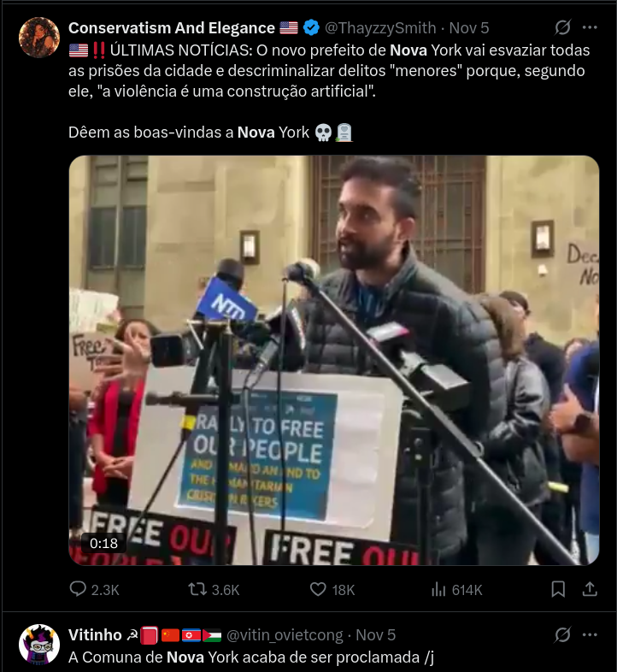Open the Nov 5 timestamp on first tweet
This screenshot has height=672, width=617.
(x=469, y=28)
